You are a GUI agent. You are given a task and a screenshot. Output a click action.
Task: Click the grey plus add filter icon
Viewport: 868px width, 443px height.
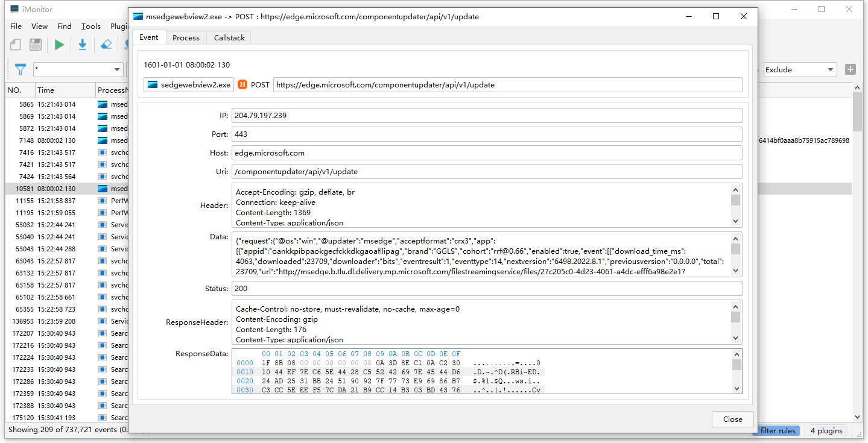coord(851,69)
